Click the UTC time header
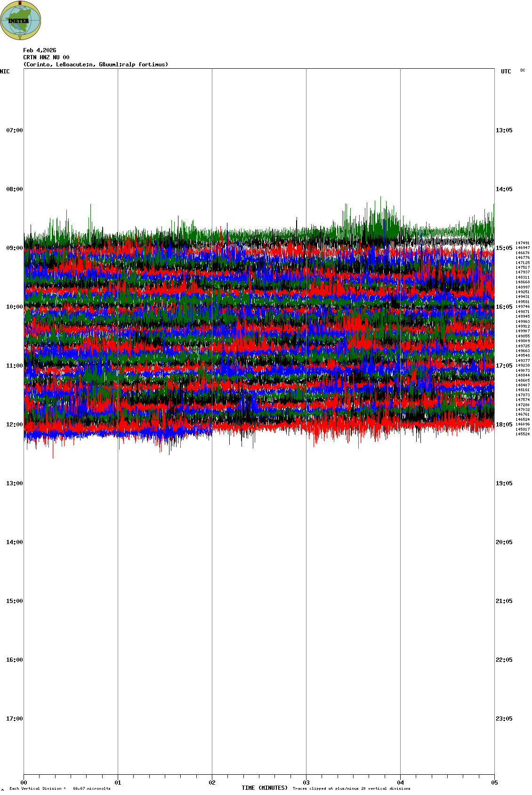The height and width of the screenshot is (795, 532). (x=506, y=72)
